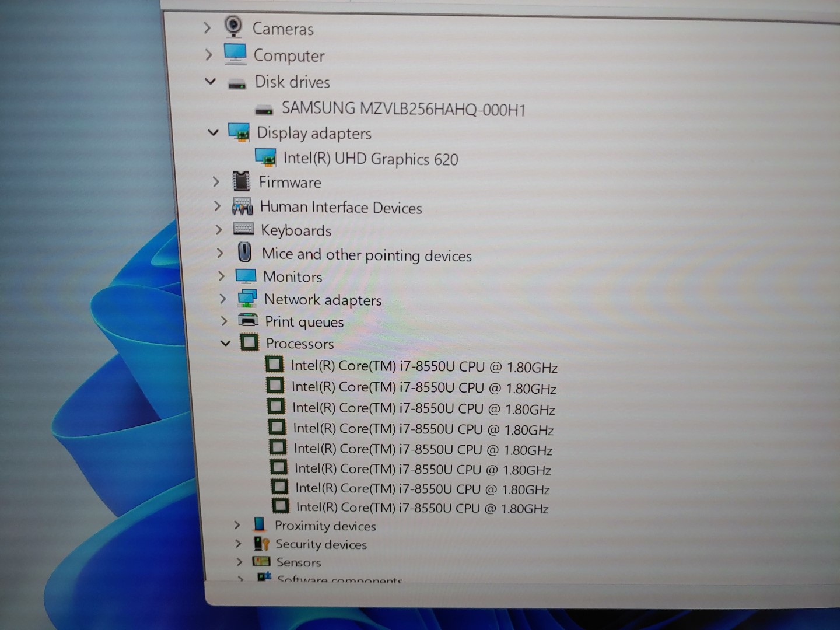
Task: Select the Print queues label
Action: 304,321
